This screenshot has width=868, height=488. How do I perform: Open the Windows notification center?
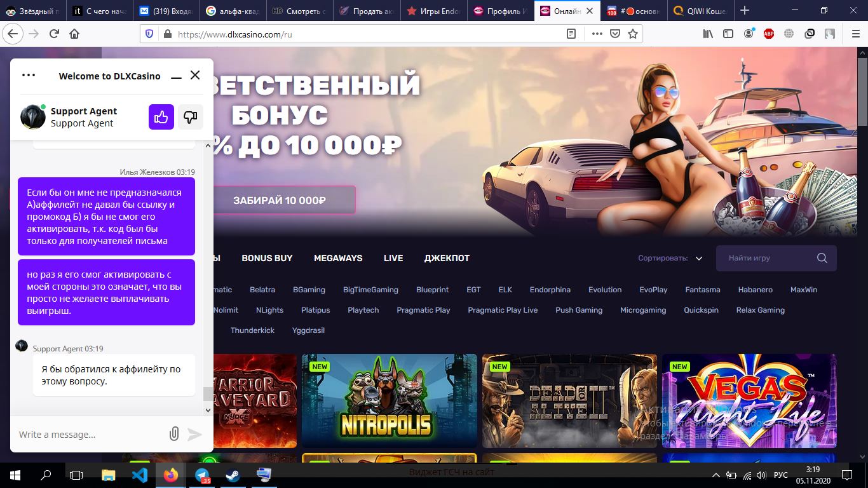846,475
